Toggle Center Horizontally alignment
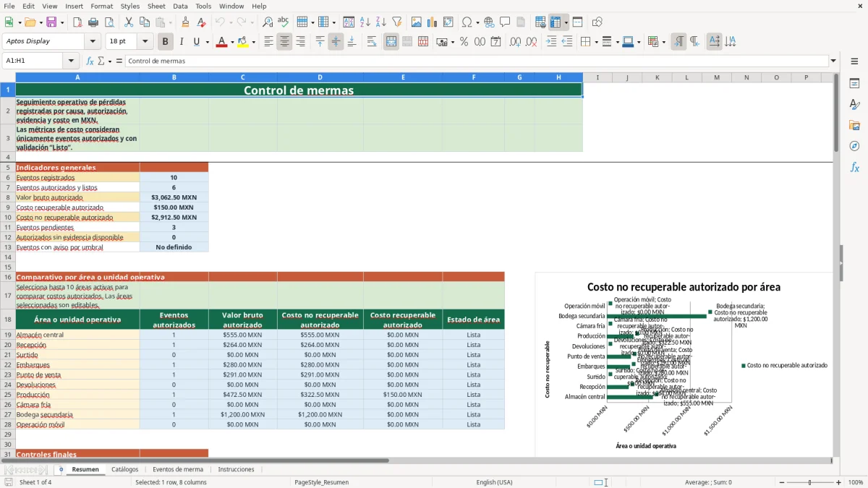 pos(284,42)
